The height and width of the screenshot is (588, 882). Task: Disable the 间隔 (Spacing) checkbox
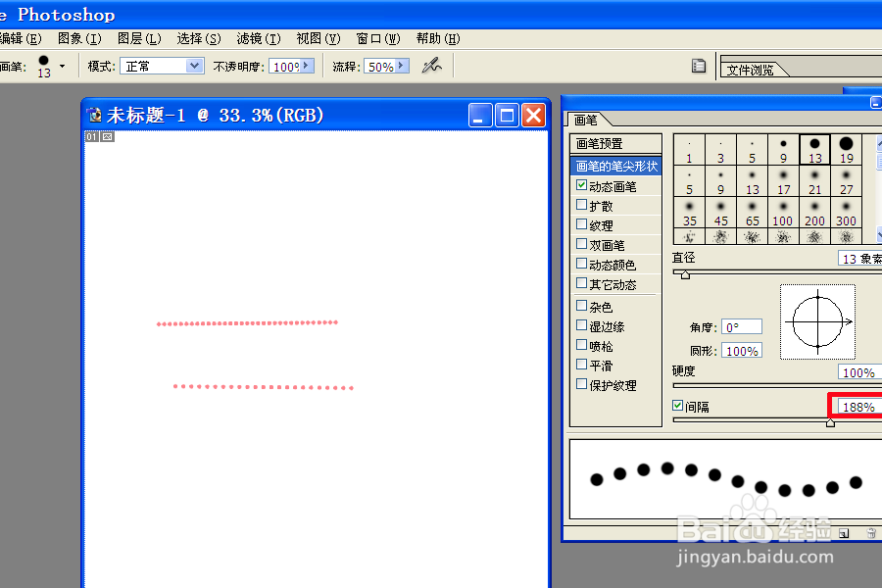(x=678, y=406)
